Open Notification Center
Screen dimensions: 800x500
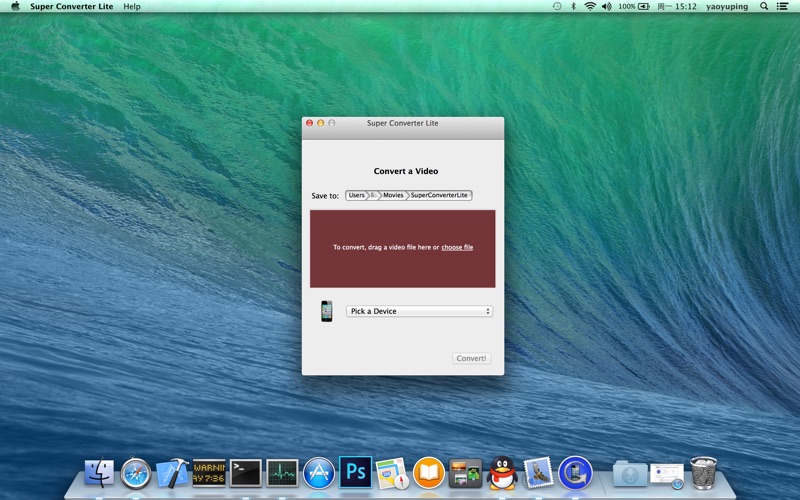(782, 6)
